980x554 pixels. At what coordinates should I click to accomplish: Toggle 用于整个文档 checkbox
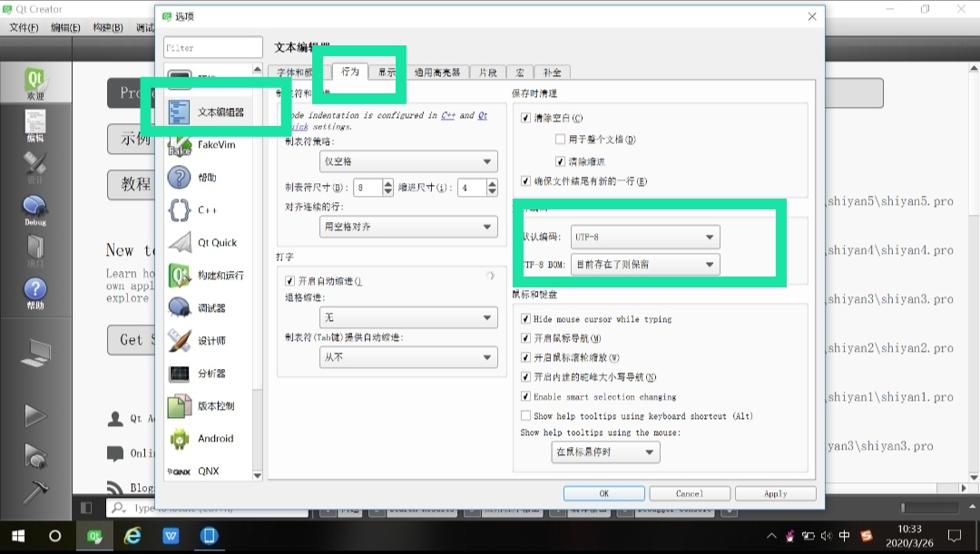tap(560, 139)
